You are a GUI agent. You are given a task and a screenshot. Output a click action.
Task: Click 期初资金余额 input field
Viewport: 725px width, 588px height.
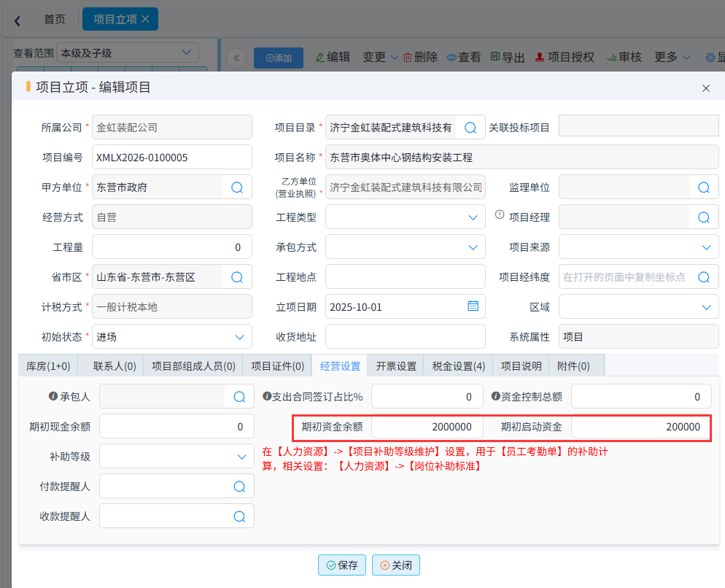tap(427, 427)
